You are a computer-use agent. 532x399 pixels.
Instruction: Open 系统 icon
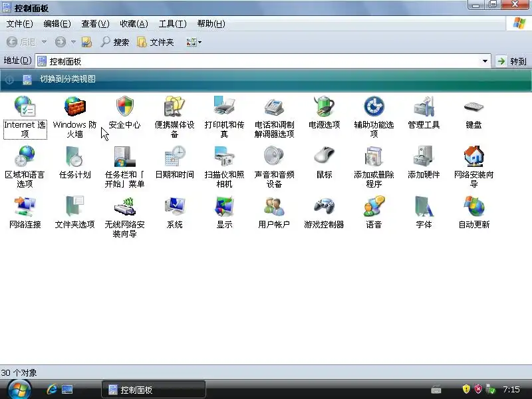[174, 206]
